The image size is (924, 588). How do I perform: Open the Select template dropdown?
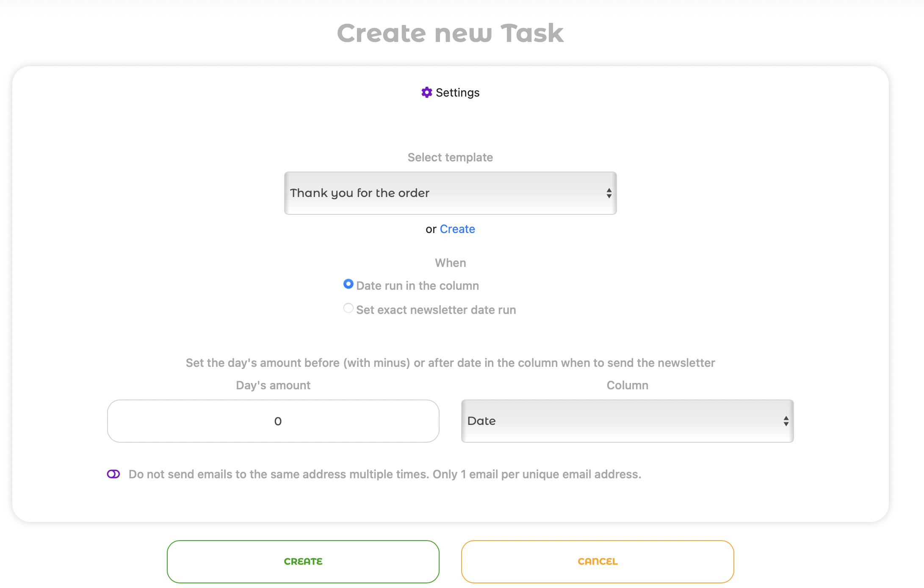[x=450, y=193]
